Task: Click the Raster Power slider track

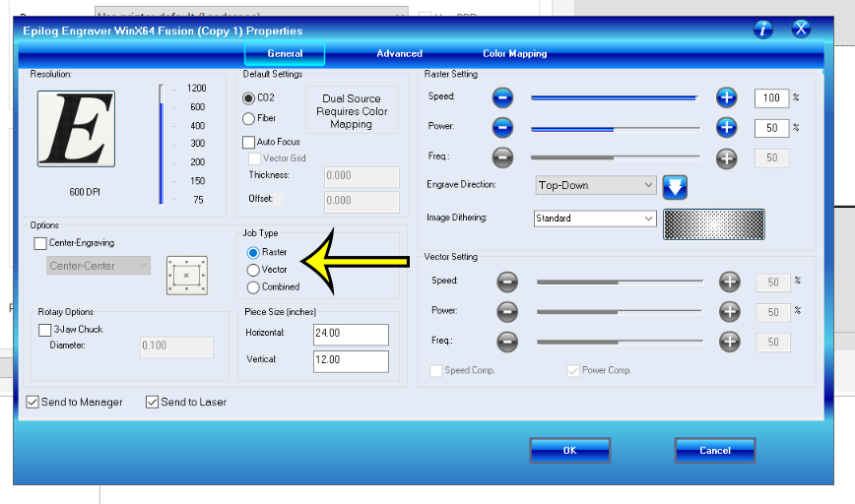Action: [x=615, y=129]
